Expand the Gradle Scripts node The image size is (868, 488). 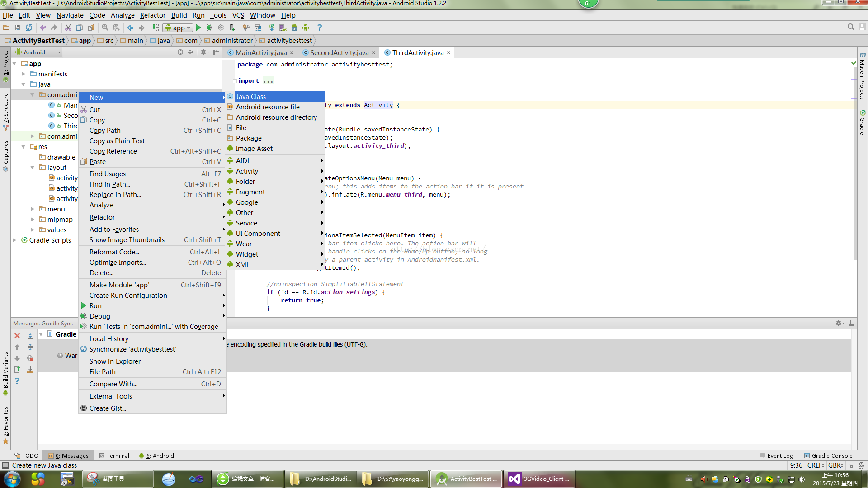tap(14, 240)
